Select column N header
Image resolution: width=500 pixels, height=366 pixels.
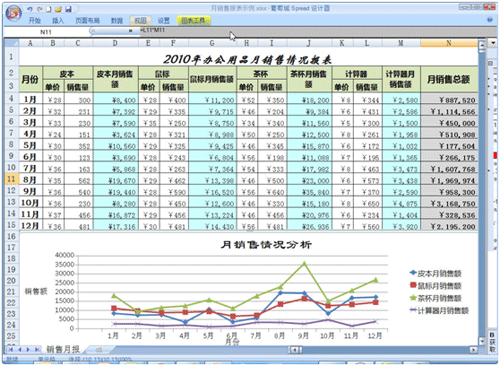point(449,43)
